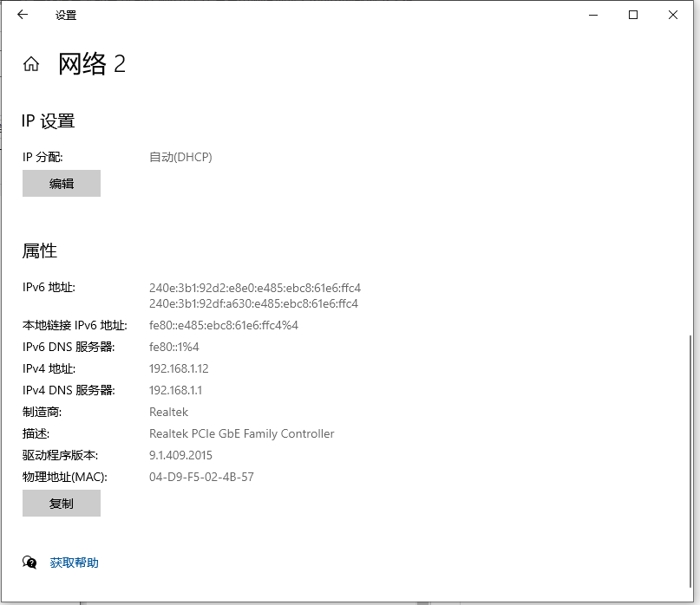Viewport: 700px width, 605px height.
Task: Click the 属性 section heading
Action: coord(40,250)
